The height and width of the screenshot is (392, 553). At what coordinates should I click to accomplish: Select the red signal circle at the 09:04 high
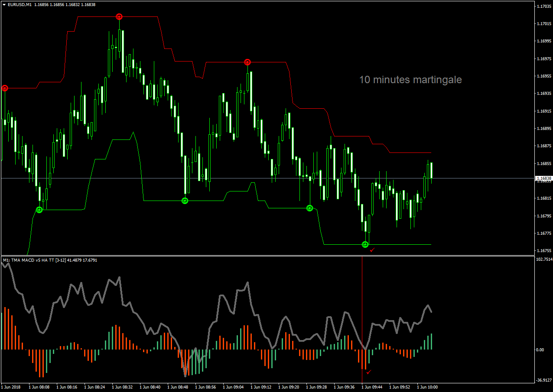tap(247, 62)
